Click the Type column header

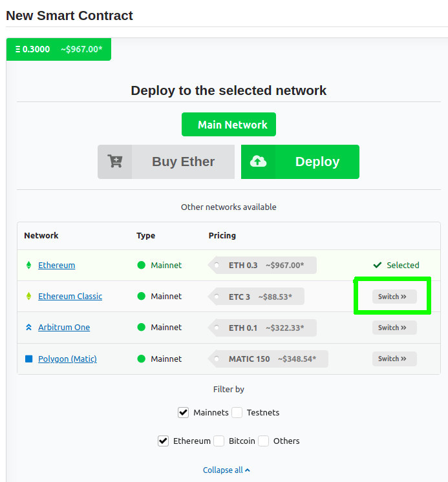[x=145, y=235]
